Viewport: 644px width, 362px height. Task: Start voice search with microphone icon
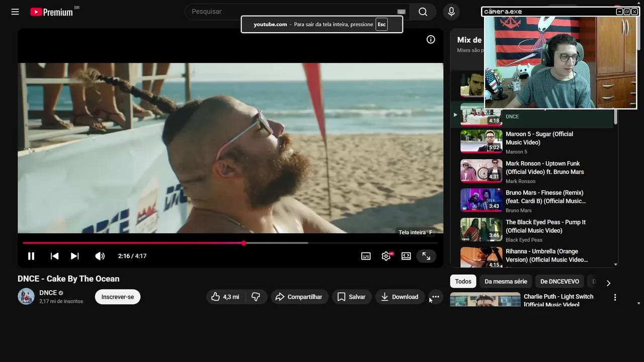click(x=451, y=12)
